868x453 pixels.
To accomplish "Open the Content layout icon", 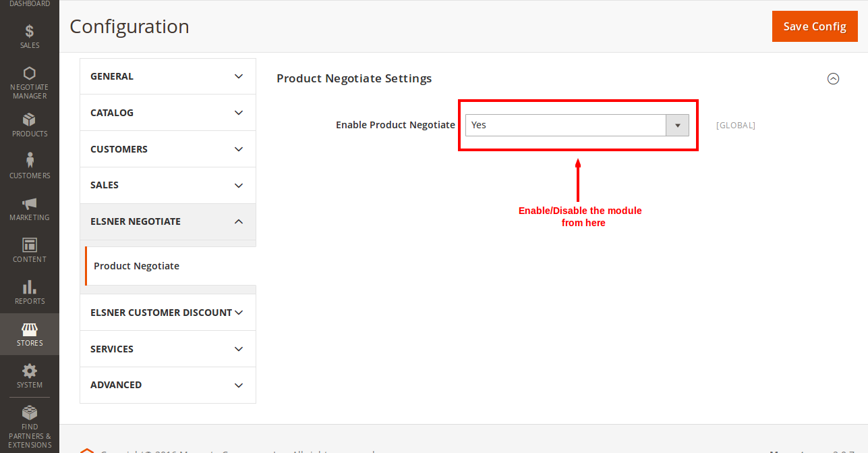I will point(30,245).
